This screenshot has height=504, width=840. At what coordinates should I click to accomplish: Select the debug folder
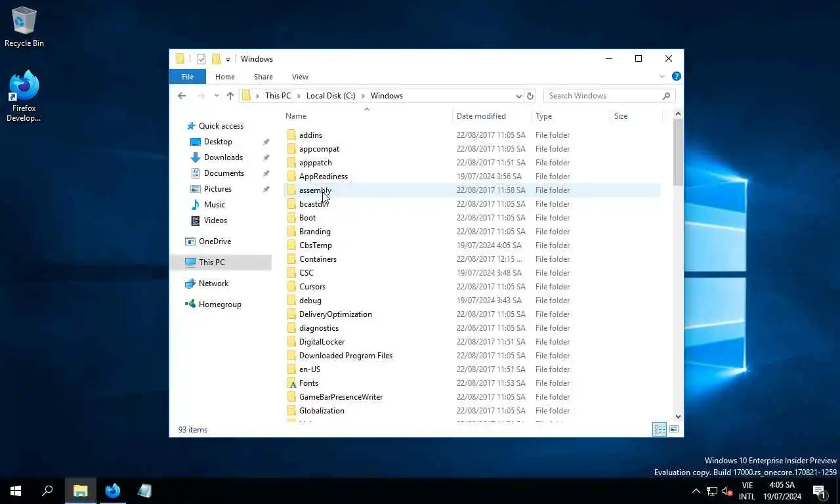pos(310,301)
